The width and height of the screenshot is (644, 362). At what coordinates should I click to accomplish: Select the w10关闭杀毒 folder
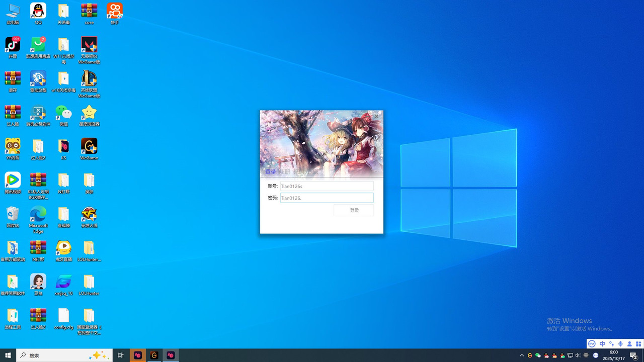point(63,81)
